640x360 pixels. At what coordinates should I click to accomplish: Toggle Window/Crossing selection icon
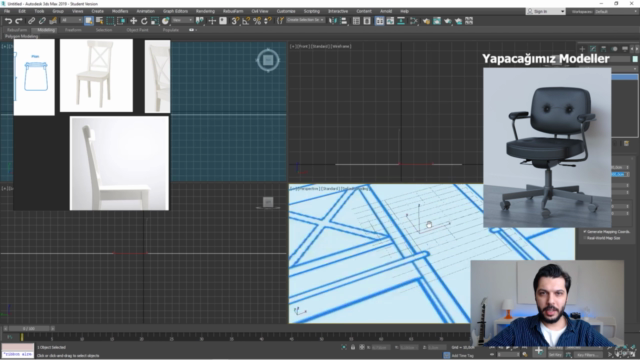click(121, 21)
